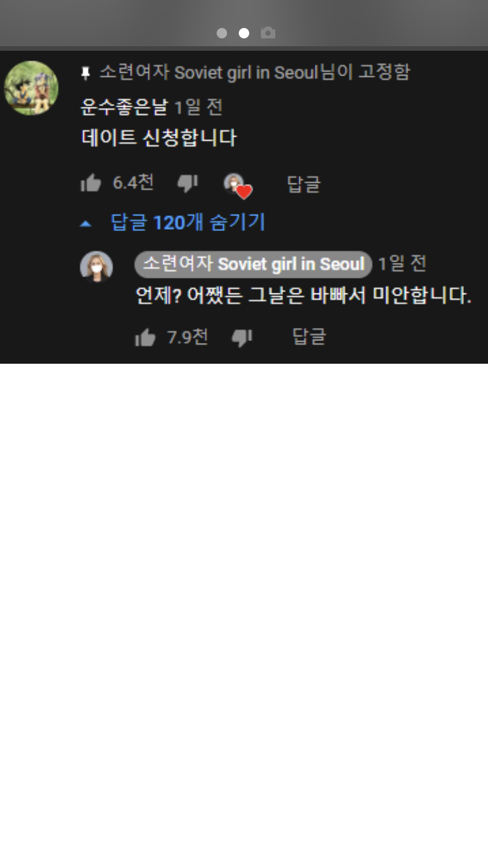This screenshot has width=488, height=868.
Task: Like the reply from Soviet girl in Seoul
Action: click(x=145, y=337)
